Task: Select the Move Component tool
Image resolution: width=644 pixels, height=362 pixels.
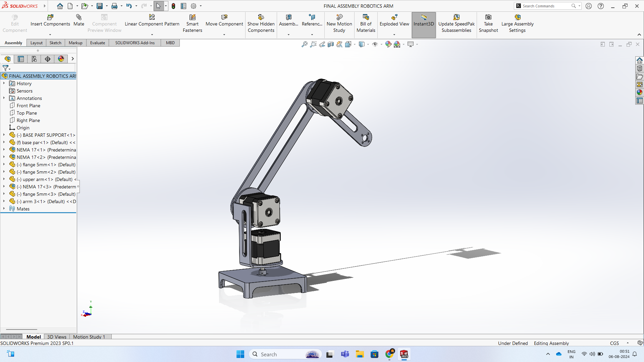Action: pos(224,21)
